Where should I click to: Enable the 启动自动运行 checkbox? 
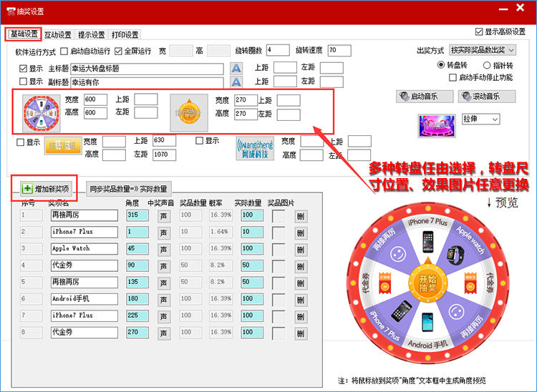tap(64, 52)
